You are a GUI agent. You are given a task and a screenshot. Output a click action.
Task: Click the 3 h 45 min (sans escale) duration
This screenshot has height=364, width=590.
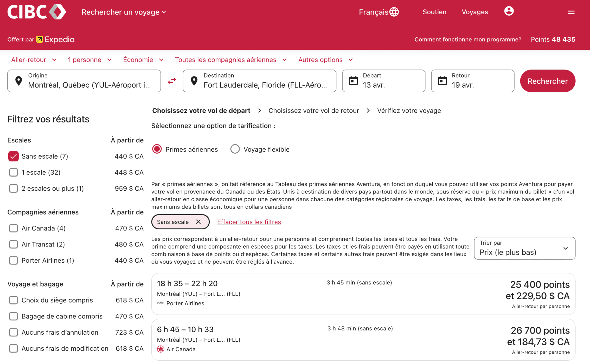359,283
